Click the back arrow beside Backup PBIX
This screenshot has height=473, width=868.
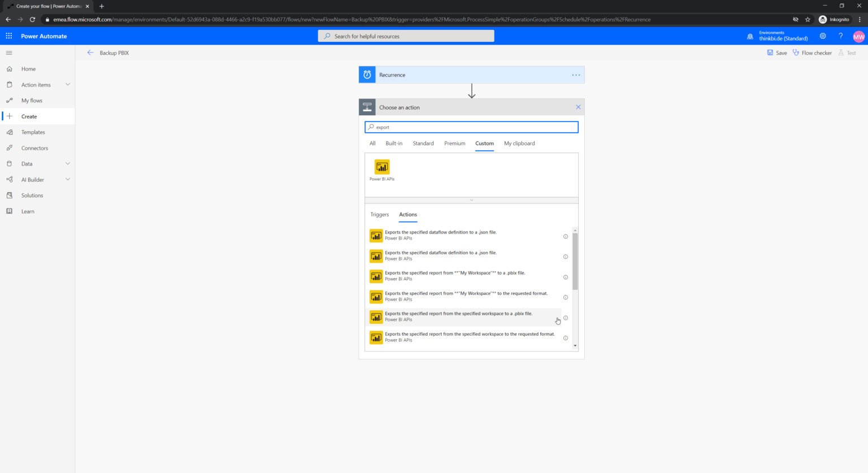click(x=90, y=53)
